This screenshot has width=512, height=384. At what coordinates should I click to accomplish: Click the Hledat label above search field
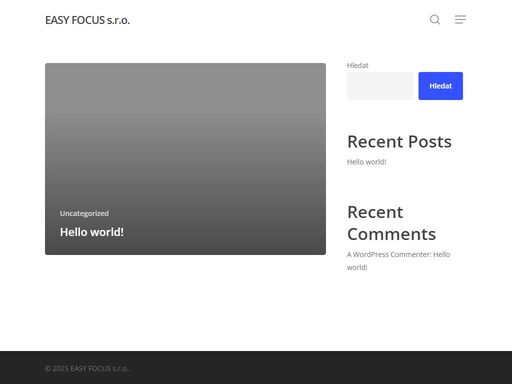[x=357, y=65]
